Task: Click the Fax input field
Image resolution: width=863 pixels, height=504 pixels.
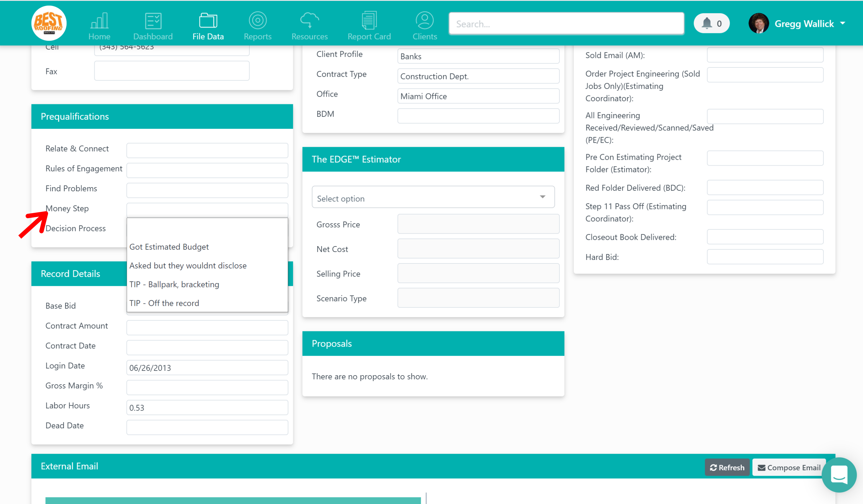Action: pyautogui.click(x=172, y=71)
